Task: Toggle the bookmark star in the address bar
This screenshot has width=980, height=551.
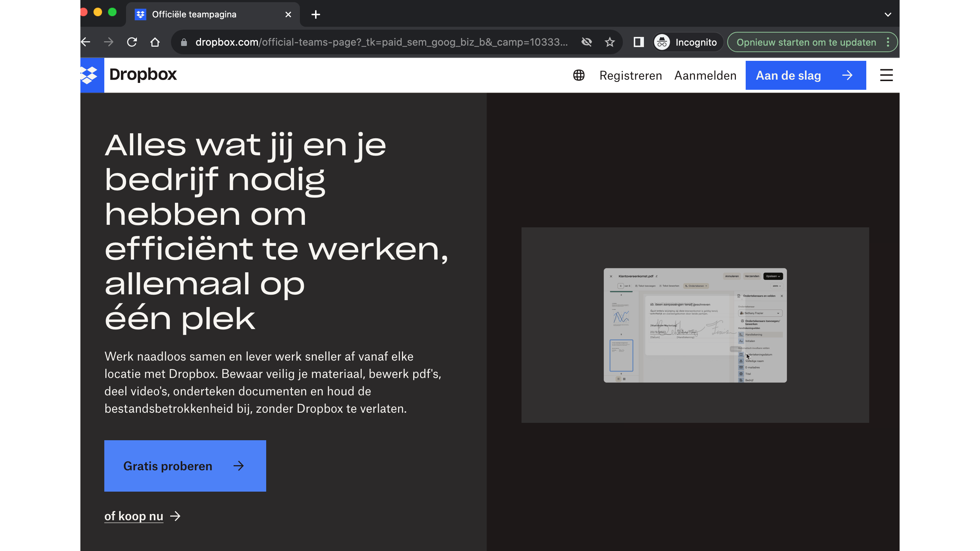Action: point(610,42)
